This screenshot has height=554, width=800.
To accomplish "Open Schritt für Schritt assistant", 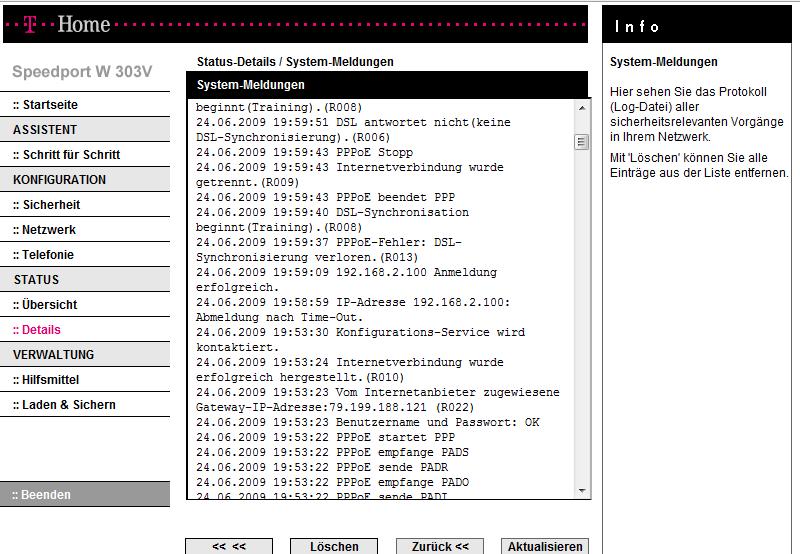I will (x=66, y=155).
